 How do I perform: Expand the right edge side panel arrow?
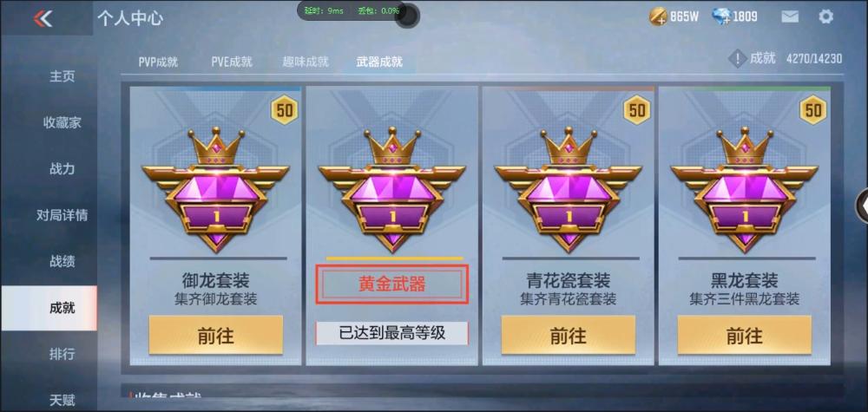pos(863,206)
